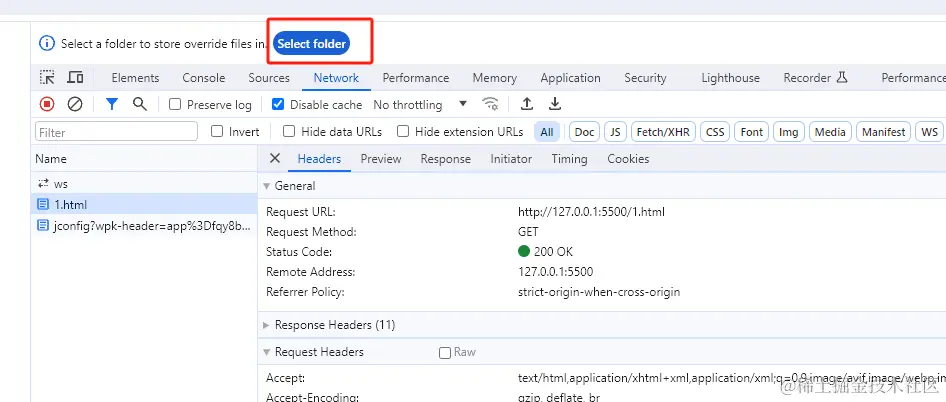Select the jconfig?wpk-header request row

[x=144, y=225]
